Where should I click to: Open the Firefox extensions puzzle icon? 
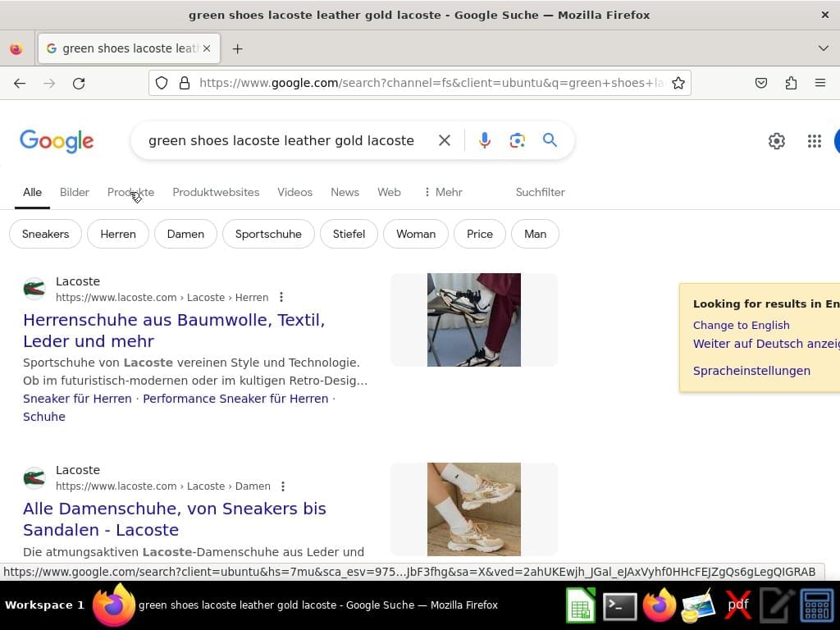(791, 83)
